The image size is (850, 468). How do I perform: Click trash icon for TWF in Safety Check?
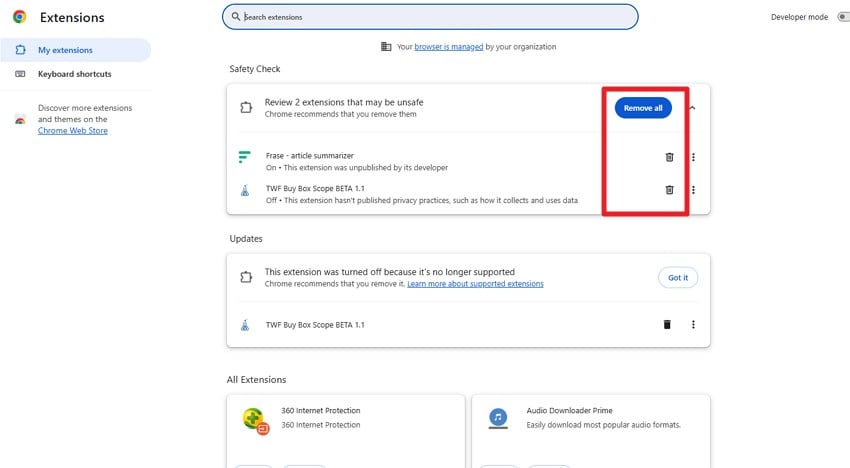[x=669, y=190]
